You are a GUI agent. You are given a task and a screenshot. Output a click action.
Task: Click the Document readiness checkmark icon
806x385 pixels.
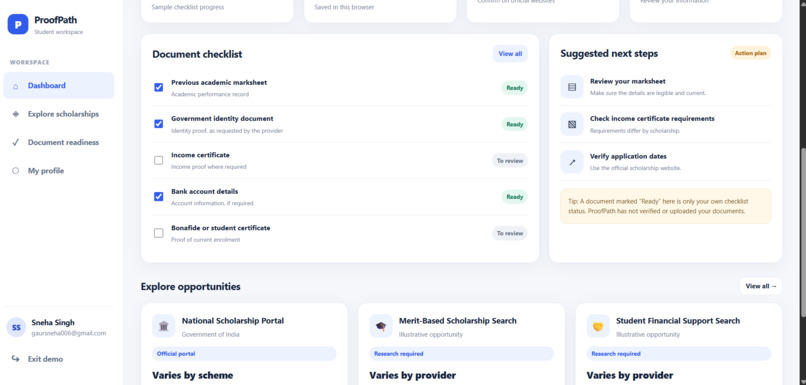coord(15,142)
